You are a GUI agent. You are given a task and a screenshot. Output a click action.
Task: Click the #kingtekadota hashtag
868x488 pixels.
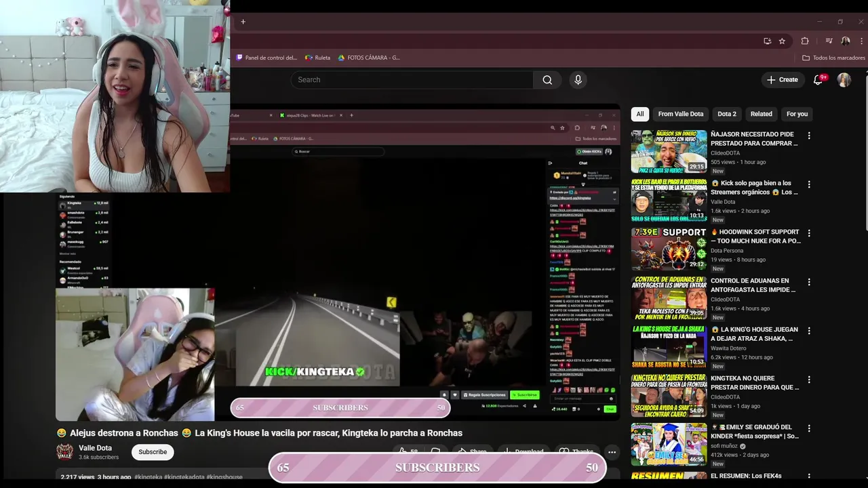click(x=184, y=477)
